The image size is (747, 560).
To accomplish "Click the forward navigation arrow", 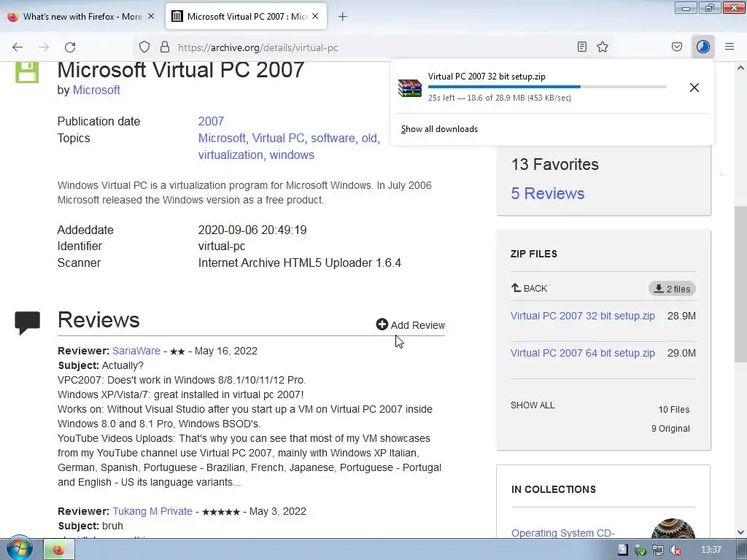I will 44,47.
